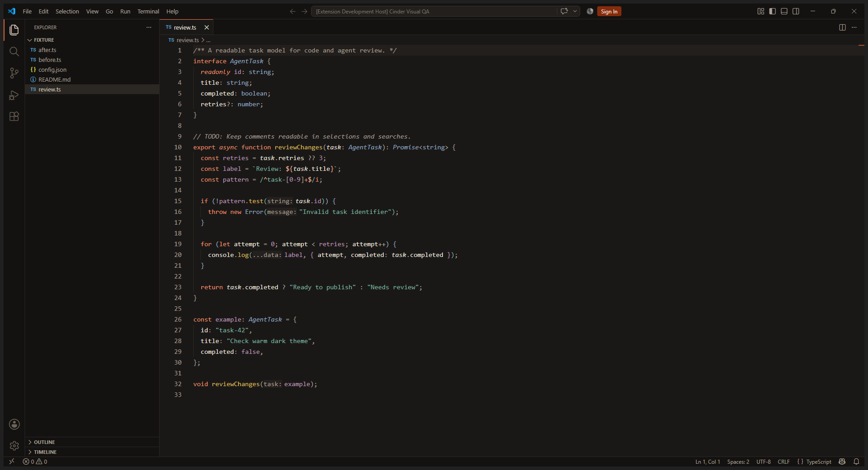868x470 pixels.
Task: Open the Accounts menu icon
Action: pyautogui.click(x=14, y=424)
